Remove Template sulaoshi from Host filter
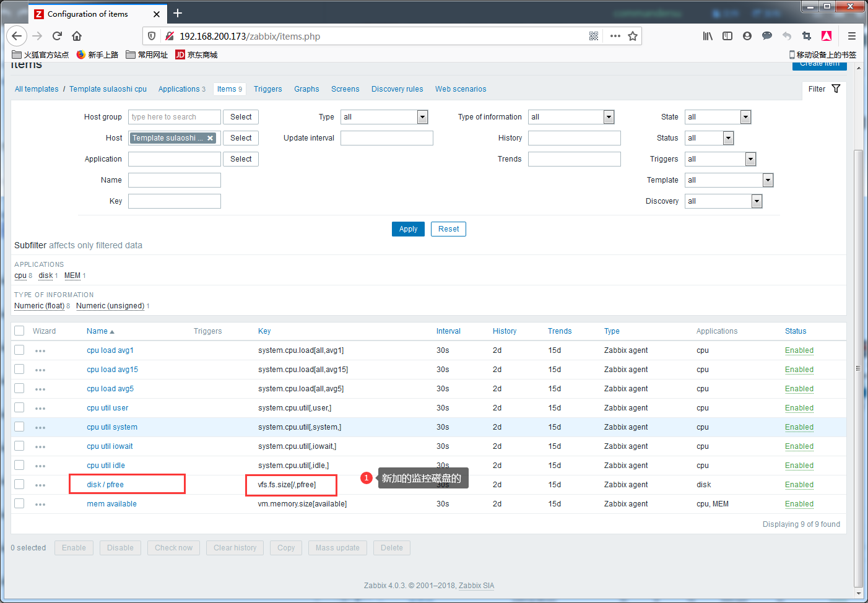Image resolution: width=868 pixels, height=603 pixels. tap(210, 138)
